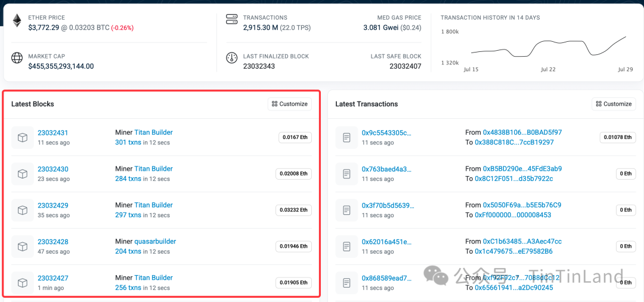Click the cube icon for block 23032428
The height and width of the screenshot is (302, 644).
(23, 246)
